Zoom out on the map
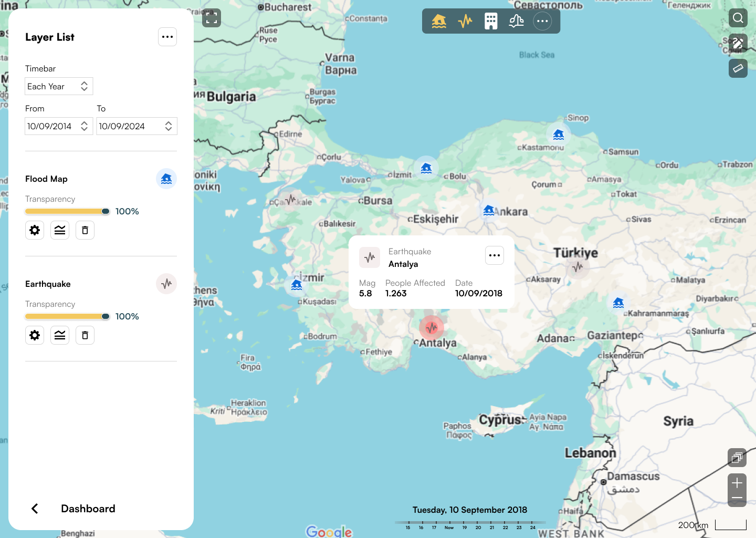The image size is (756, 538). pyautogui.click(x=737, y=498)
